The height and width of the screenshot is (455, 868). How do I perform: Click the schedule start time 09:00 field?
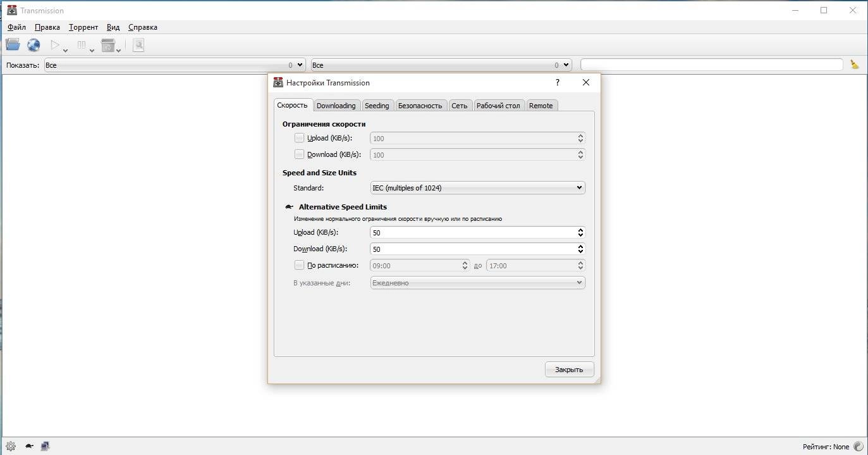[x=420, y=266]
